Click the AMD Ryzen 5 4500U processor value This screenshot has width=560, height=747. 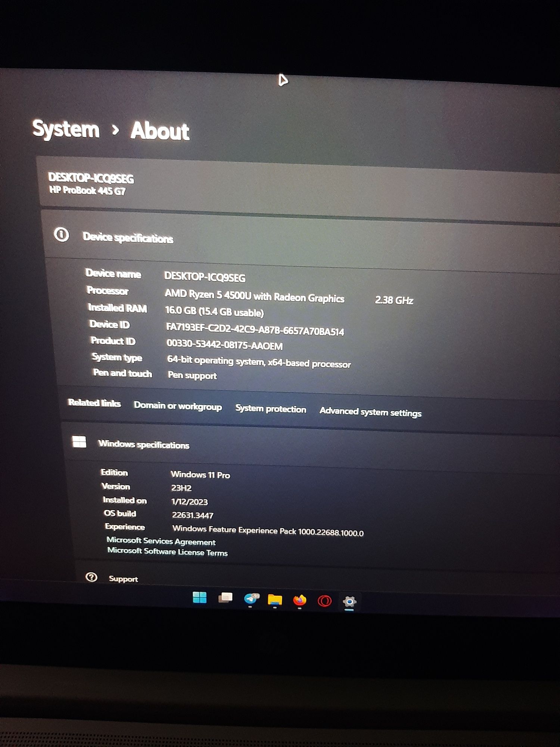[255, 296]
